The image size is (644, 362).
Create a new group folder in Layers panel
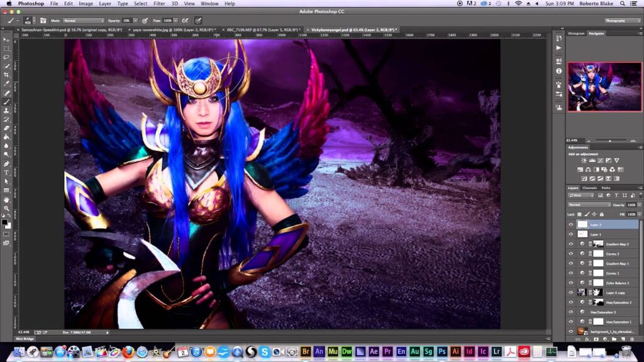(x=614, y=339)
